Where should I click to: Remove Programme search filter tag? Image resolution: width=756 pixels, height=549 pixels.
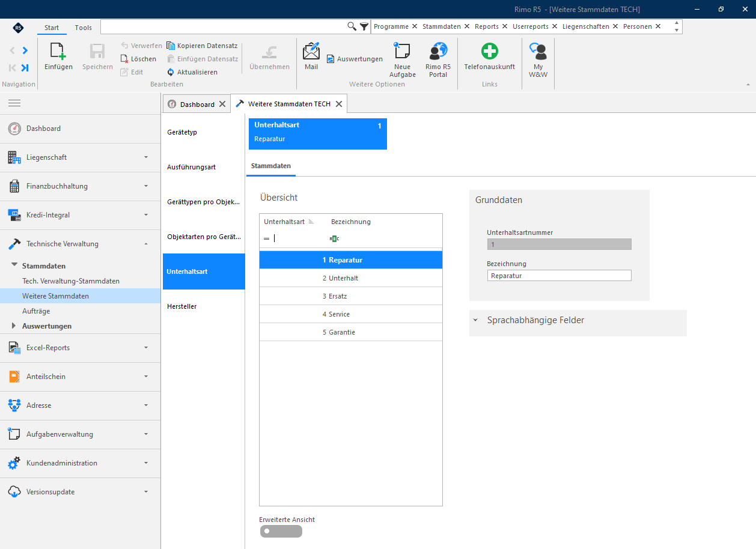click(415, 26)
